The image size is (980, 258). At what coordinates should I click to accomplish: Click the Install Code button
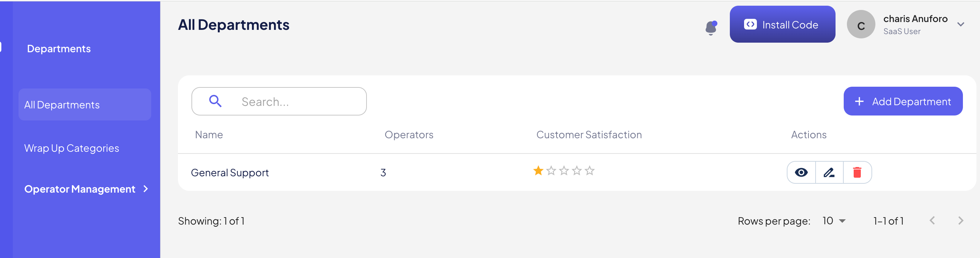point(782,25)
